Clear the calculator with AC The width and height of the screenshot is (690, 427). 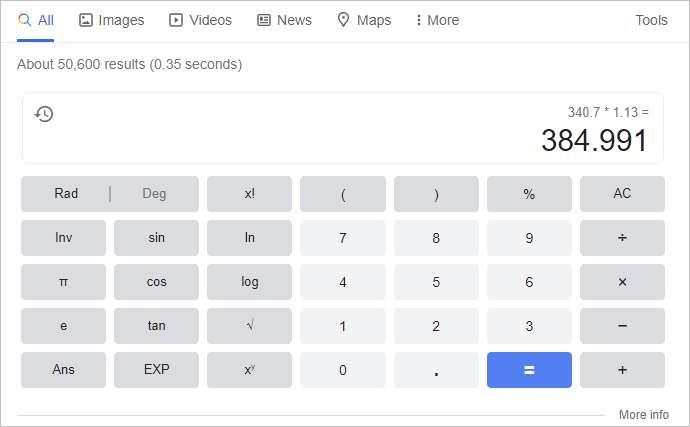coord(622,194)
